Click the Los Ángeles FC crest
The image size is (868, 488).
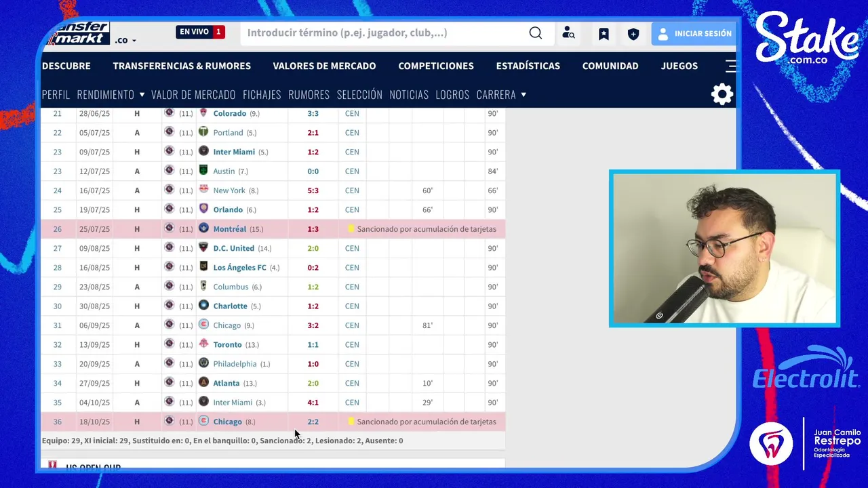tap(203, 267)
